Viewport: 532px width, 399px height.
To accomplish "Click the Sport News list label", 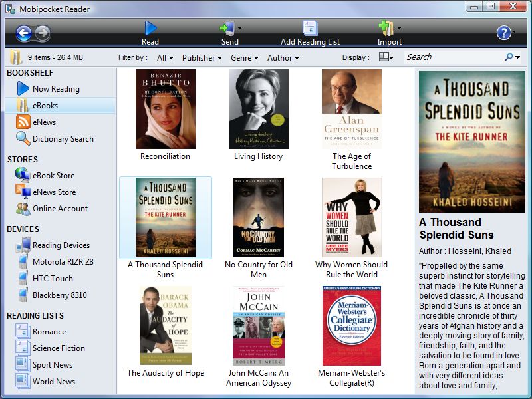I will coord(53,365).
